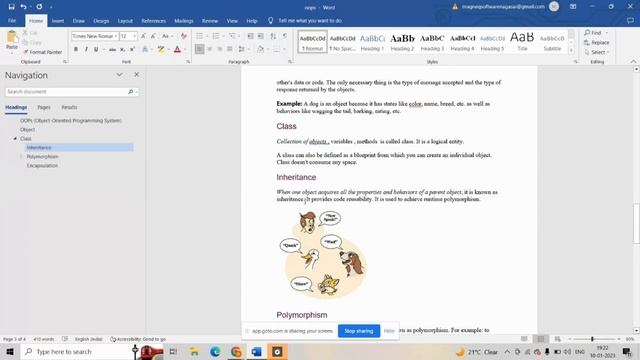Apply the yellow text highlight color
This screenshot has width=640, height=360.
(161, 49)
